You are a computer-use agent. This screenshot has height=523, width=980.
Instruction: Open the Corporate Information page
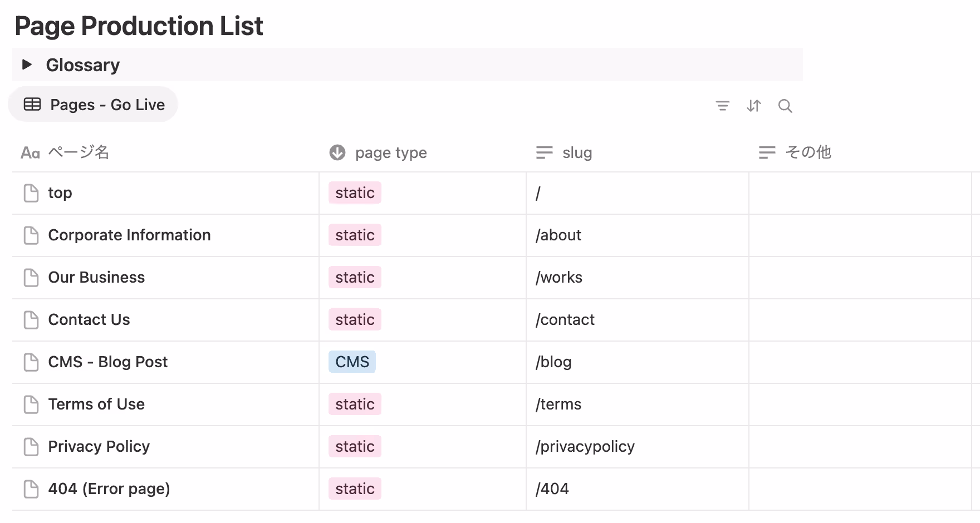[x=129, y=235]
